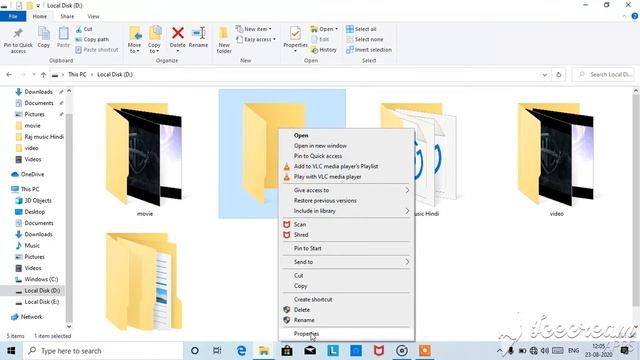Image resolution: width=640 pixels, height=360 pixels.
Task: Refresh the current folder
Action: coord(559,75)
